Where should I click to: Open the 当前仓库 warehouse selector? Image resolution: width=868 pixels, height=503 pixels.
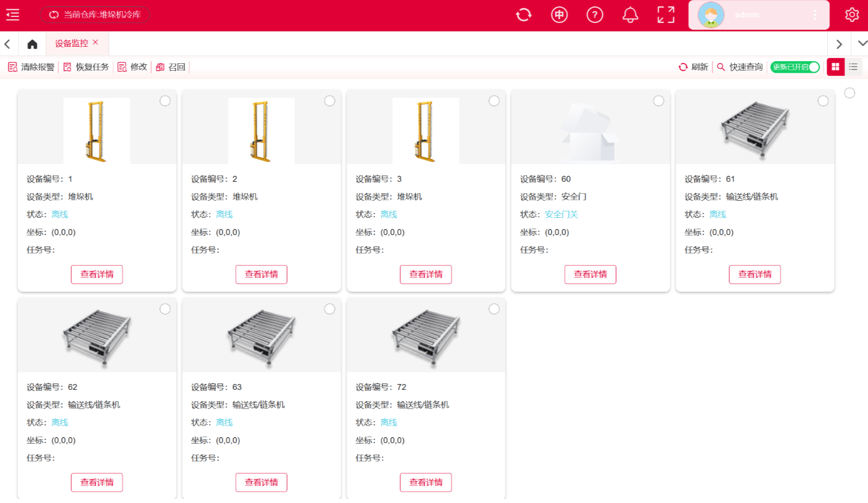95,15
